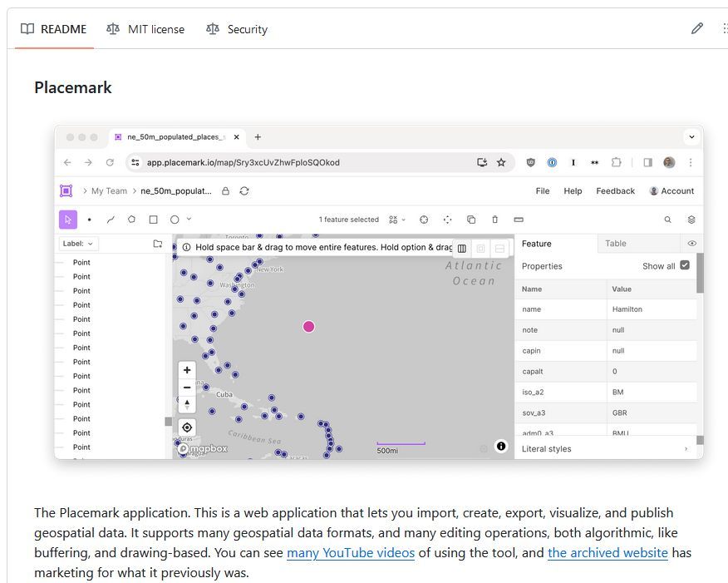Select the pointer selection tool
Viewport: 728px width, 583px height.
[x=68, y=220]
